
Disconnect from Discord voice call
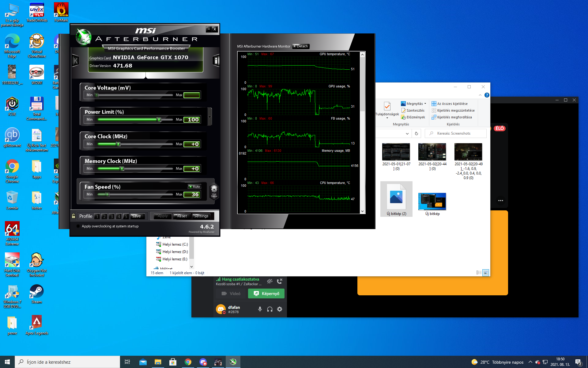pos(280,281)
